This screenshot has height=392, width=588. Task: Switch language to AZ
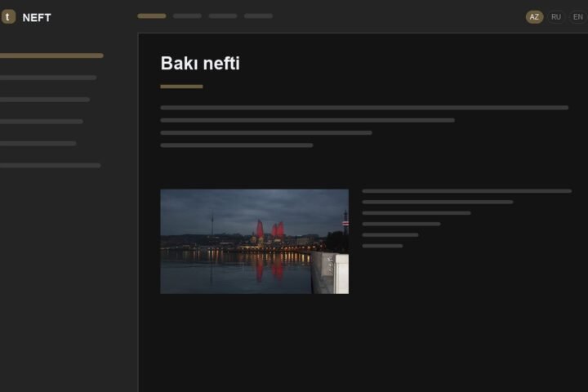[534, 17]
